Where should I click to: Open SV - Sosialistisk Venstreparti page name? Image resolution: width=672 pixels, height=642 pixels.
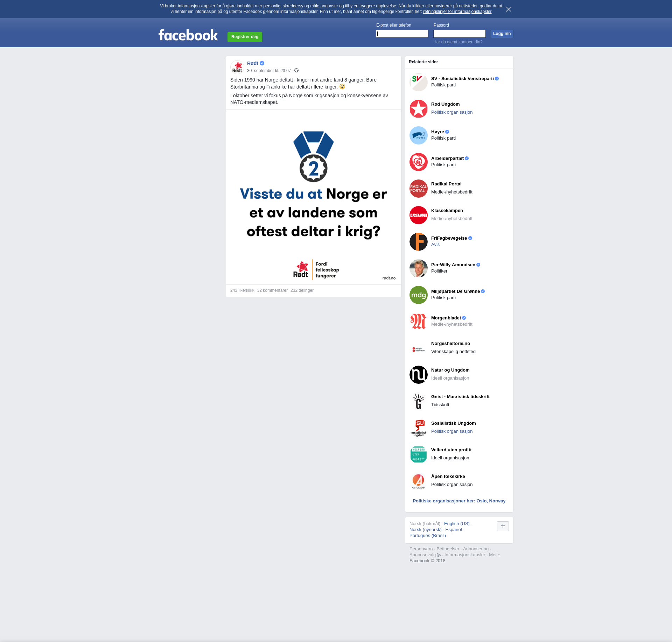pos(462,79)
